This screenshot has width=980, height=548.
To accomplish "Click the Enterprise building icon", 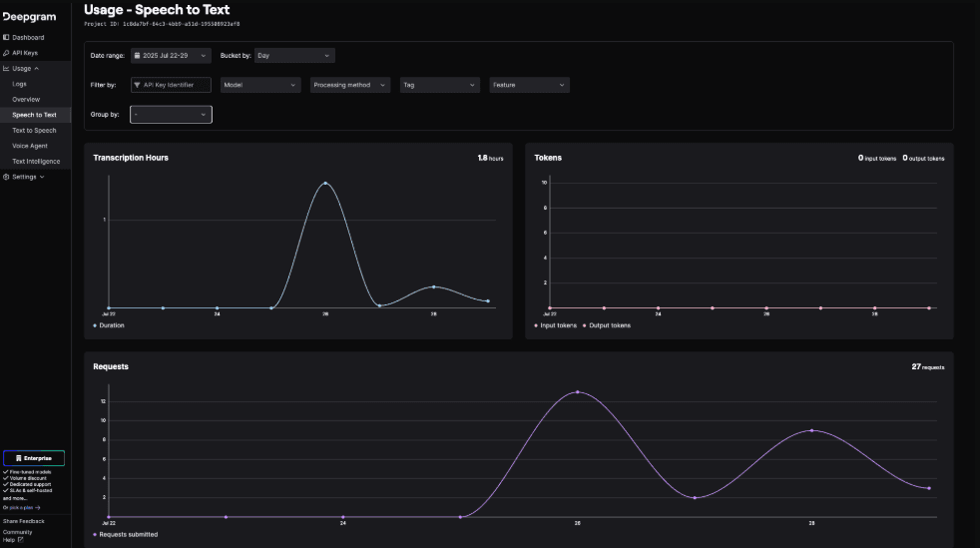I will coord(19,458).
